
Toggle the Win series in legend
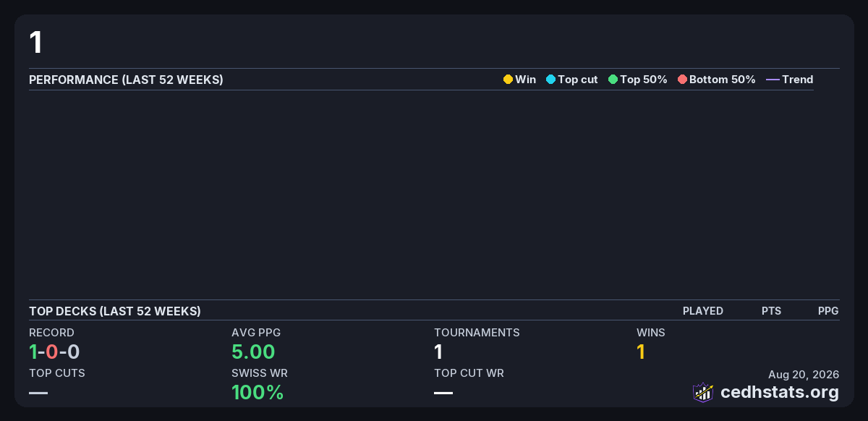526,80
